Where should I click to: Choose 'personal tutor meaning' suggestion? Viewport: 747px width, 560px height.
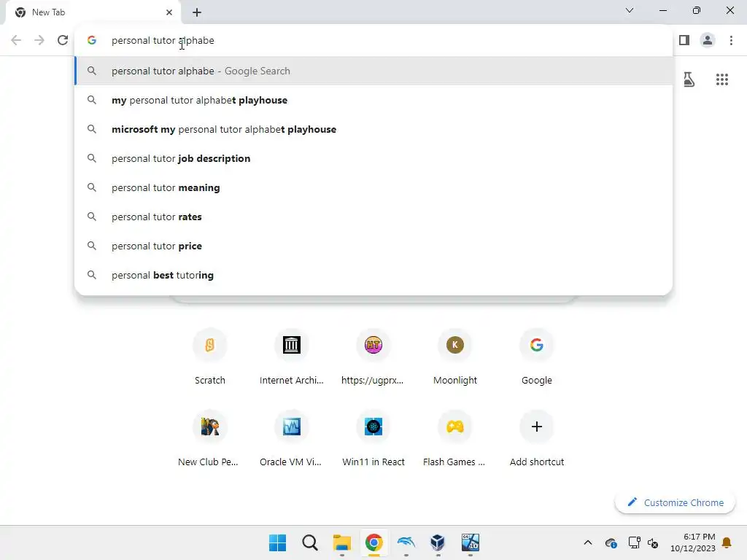(x=373, y=187)
